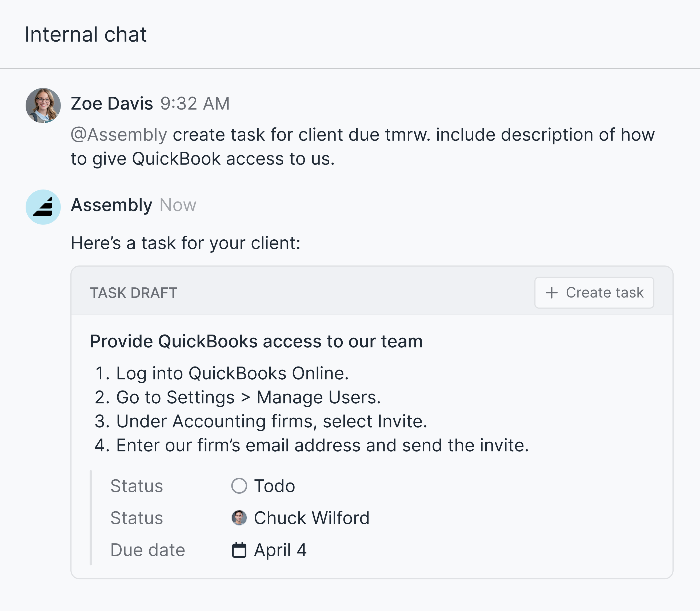Image resolution: width=700 pixels, height=611 pixels.
Task: Open the Todo status value
Action: click(274, 486)
